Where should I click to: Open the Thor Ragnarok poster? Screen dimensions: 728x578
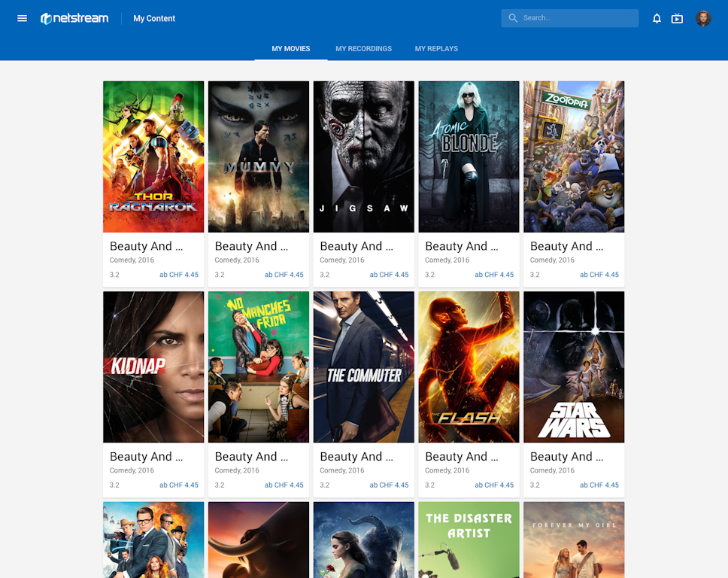pyautogui.click(x=153, y=157)
